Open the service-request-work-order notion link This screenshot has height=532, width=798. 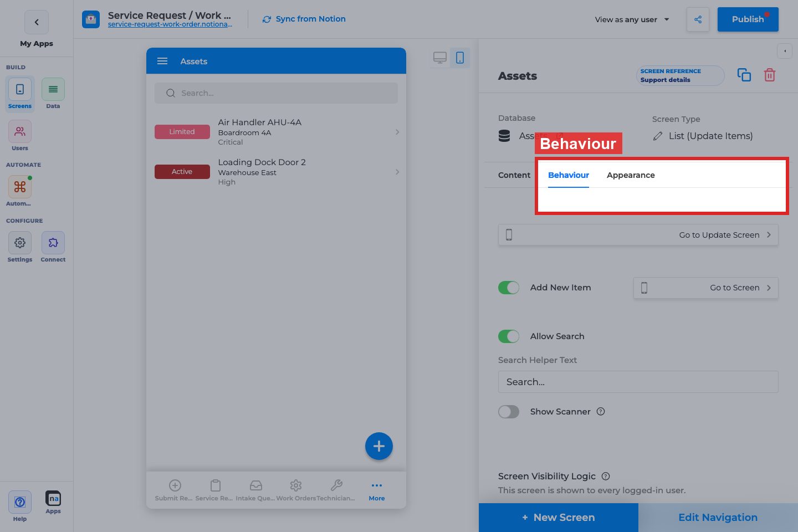(x=170, y=24)
